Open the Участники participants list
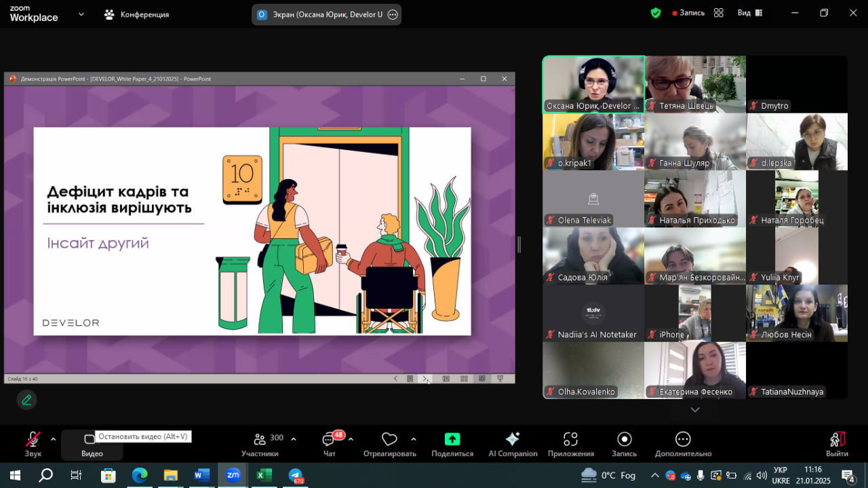This screenshot has width=868, height=488. (260, 445)
